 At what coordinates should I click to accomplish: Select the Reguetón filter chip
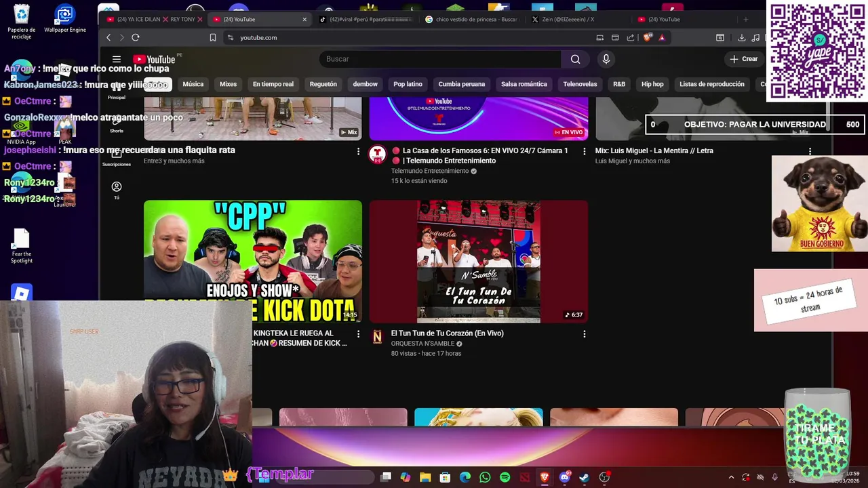(323, 84)
